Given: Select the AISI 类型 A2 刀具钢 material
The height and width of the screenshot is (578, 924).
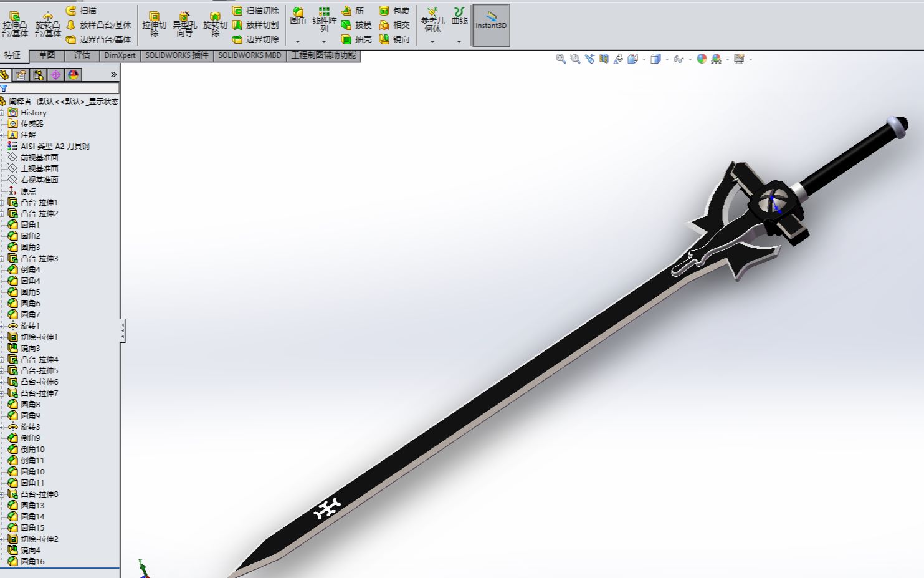Looking at the screenshot, I should click(49, 147).
